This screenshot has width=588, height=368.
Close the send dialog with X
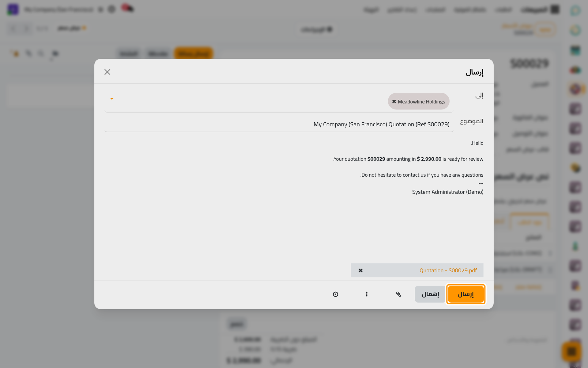(x=107, y=72)
